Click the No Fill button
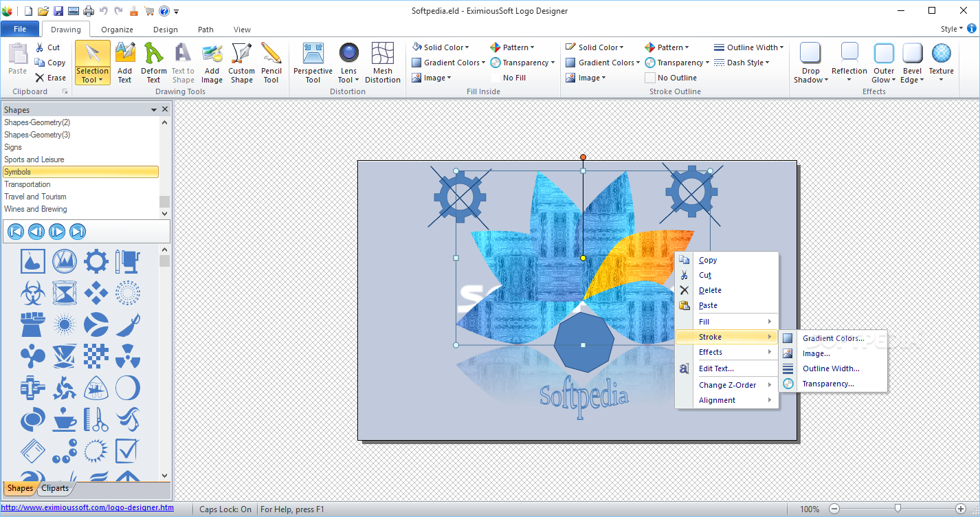The width and height of the screenshot is (980, 517). tap(508, 78)
